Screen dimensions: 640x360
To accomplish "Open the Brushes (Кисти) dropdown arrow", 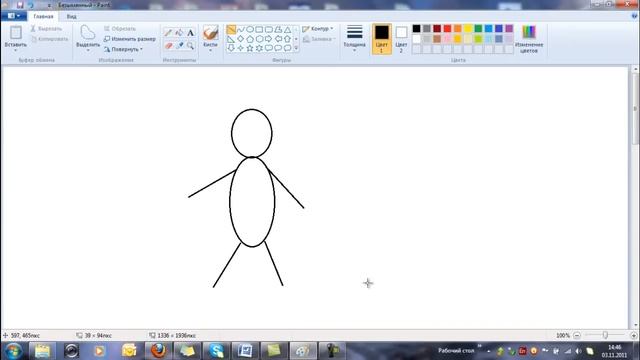I will tap(210, 50).
